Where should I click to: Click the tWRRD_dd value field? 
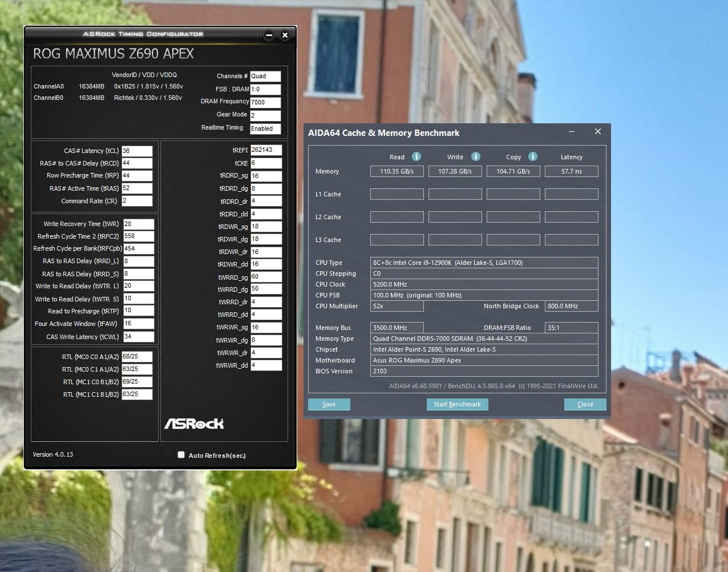pyautogui.click(x=266, y=315)
